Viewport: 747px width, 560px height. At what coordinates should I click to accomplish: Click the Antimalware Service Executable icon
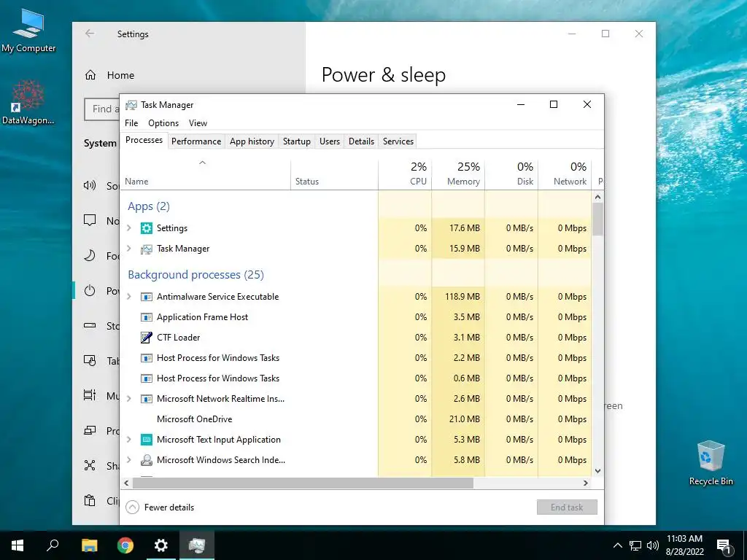[146, 297]
